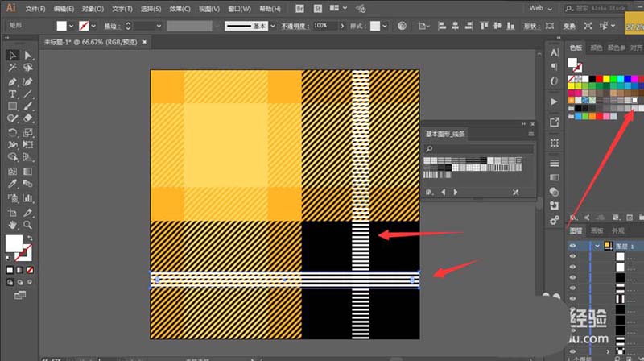Pick the Pen tool
The width and height of the screenshot is (644, 361).
pos(12,81)
